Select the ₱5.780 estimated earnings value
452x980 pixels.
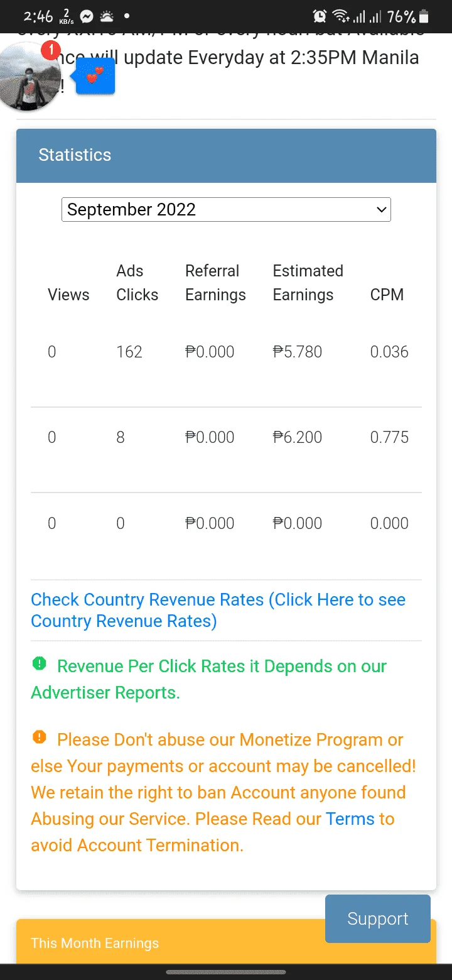click(x=298, y=352)
